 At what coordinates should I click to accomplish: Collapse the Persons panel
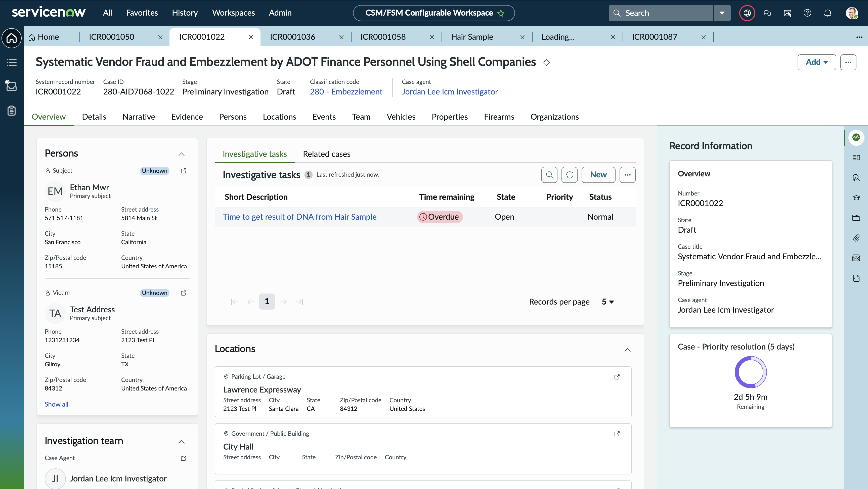tap(181, 154)
